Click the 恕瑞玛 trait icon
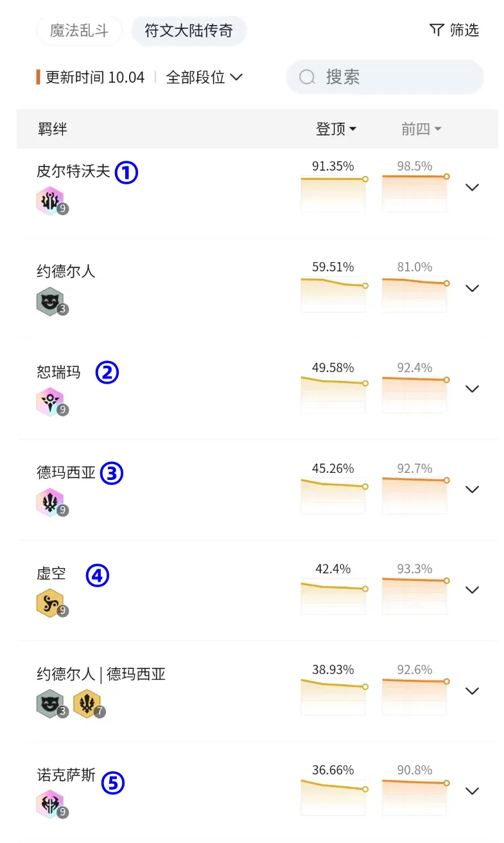Screen dimensions: 504x843 50,402
